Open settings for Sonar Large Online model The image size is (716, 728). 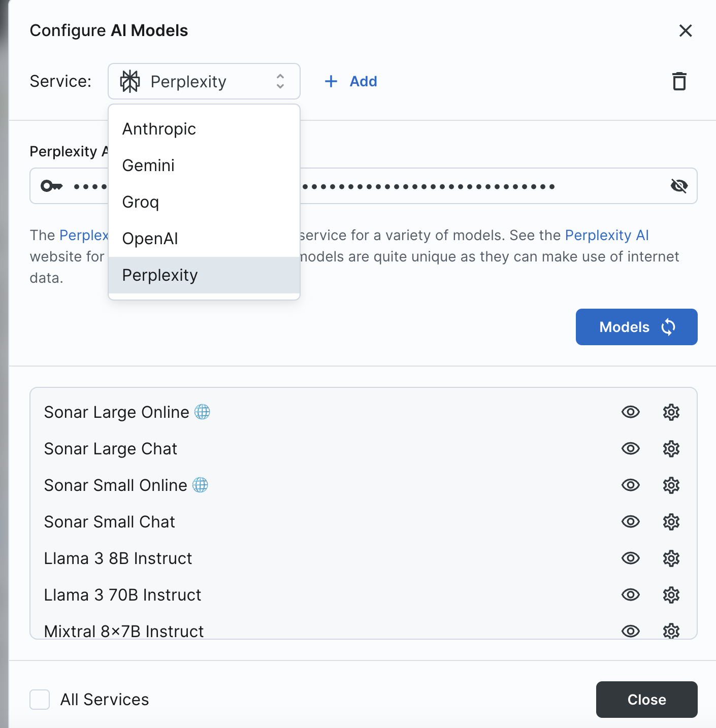point(671,412)
